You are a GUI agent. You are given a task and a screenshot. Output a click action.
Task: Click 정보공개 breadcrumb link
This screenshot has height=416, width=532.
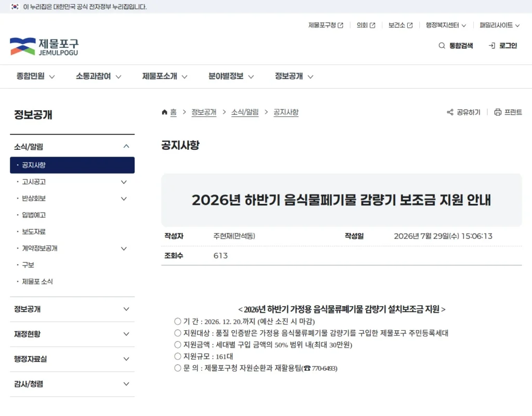point(204,112)
